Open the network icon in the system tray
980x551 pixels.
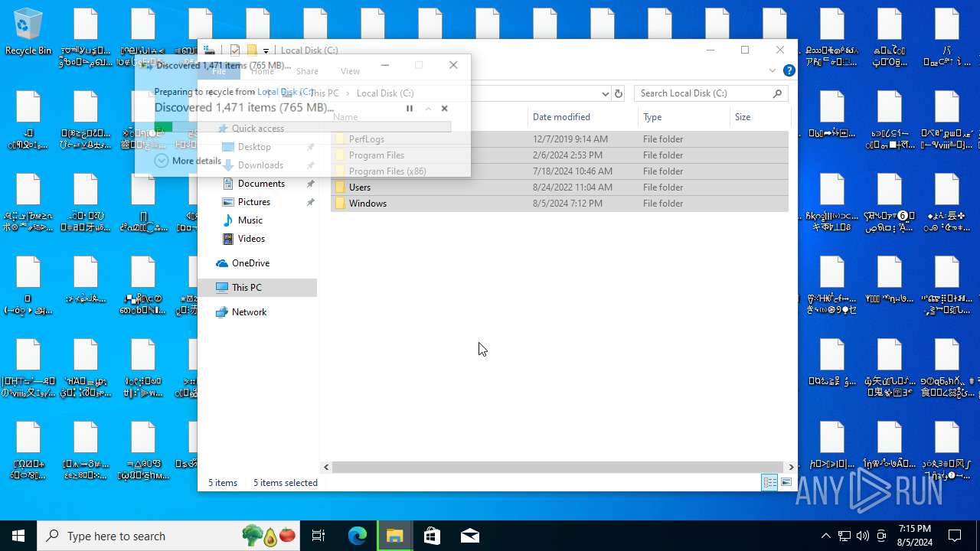tap(844, 536)
